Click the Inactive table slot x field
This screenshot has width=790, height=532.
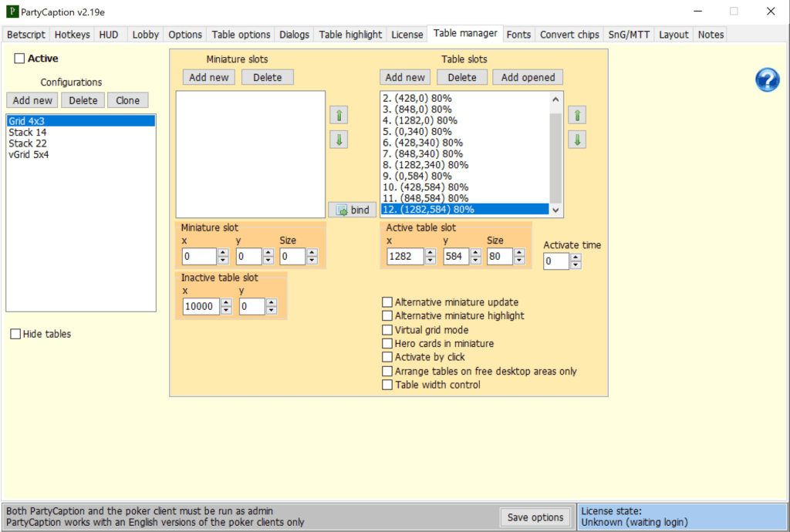tap(201, 306)
